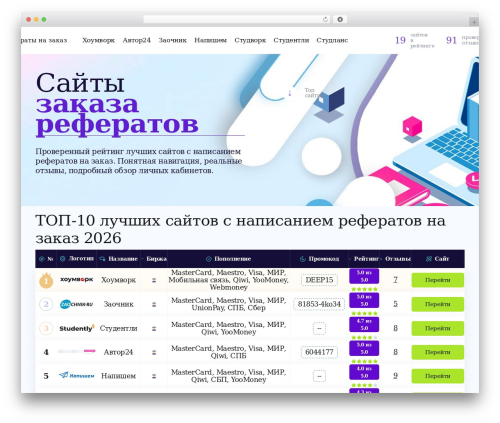The image size is (500, 423).
Task: Click the number 2 rank badge
Action: coord(46,304)
